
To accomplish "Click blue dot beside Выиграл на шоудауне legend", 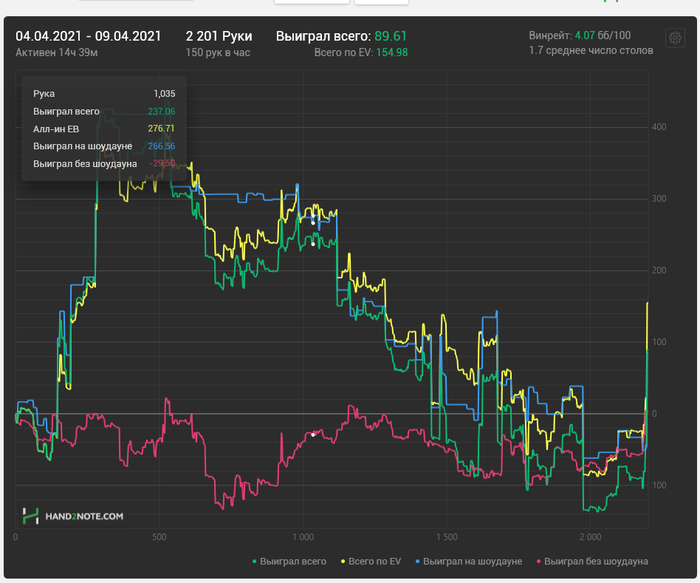I will pos(418,562).
